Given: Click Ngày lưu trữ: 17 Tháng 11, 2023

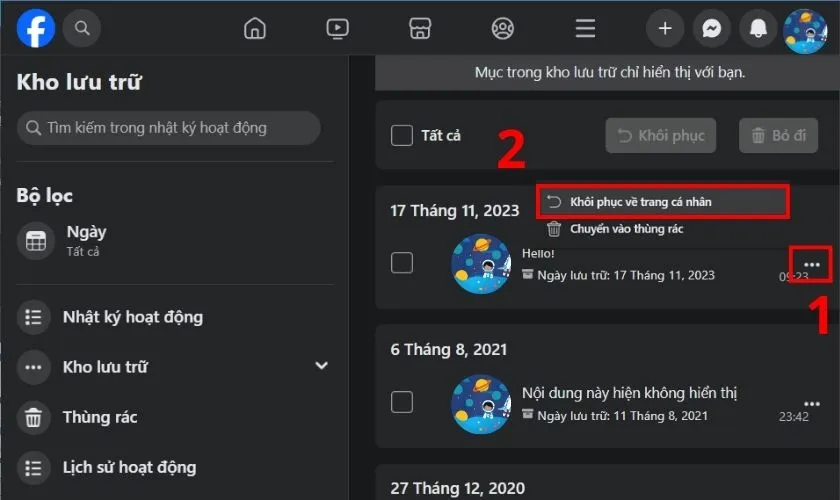Looking at the screenshot, I should (x=626, y=275).
